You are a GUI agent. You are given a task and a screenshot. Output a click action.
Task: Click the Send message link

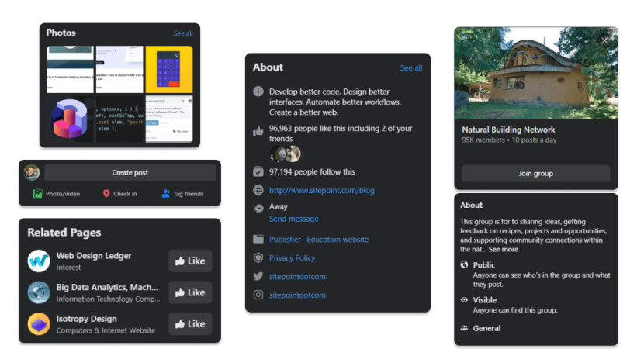coord(293,219)
